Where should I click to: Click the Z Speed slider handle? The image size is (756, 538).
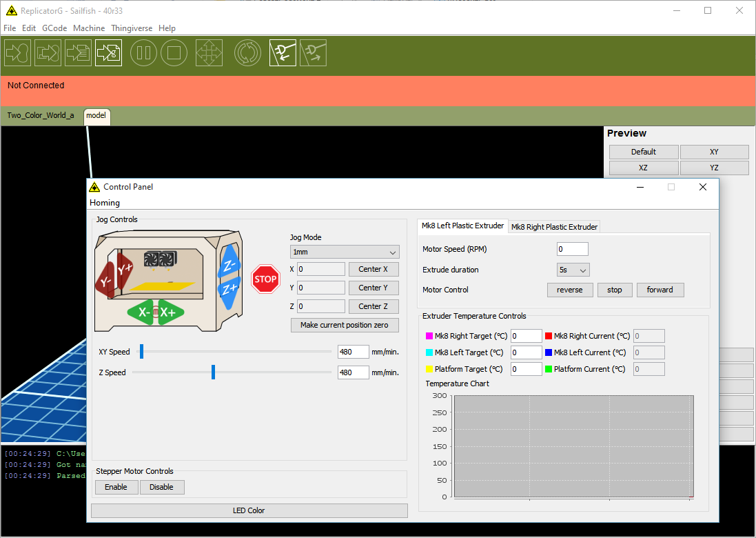(213, 372)
